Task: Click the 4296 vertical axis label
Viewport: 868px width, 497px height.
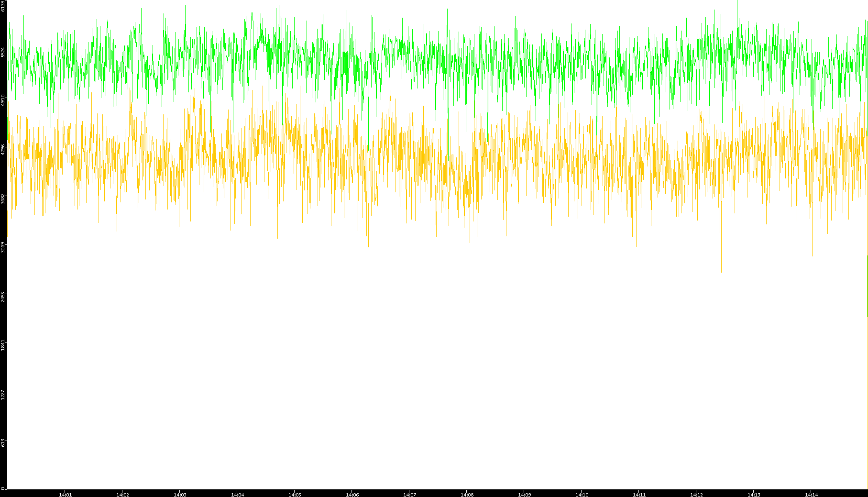Action: pos(3,150)
